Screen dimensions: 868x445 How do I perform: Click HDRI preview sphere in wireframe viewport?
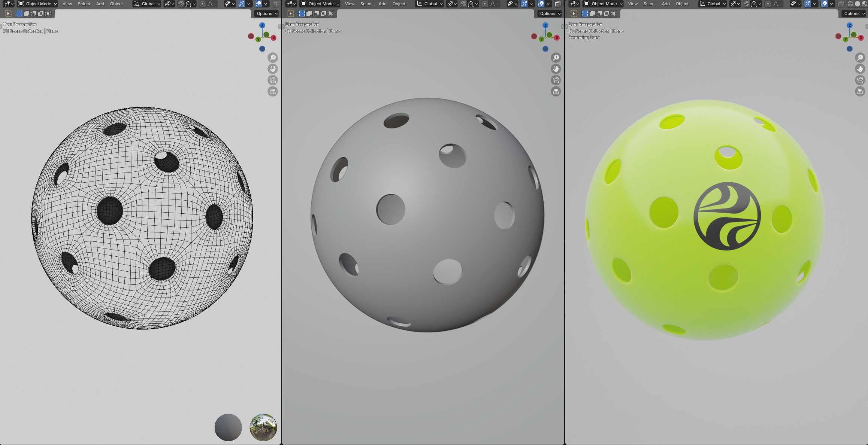(x=263, y=427)
